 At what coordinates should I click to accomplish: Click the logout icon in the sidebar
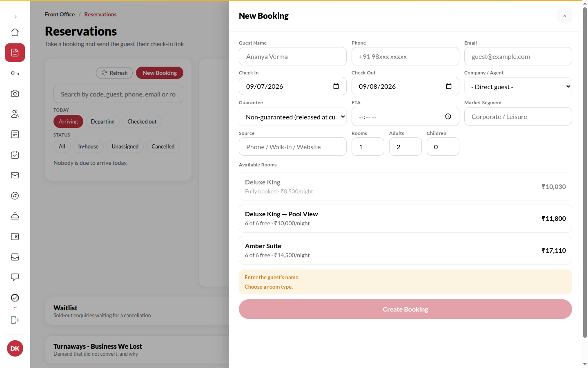pos(15,320)
